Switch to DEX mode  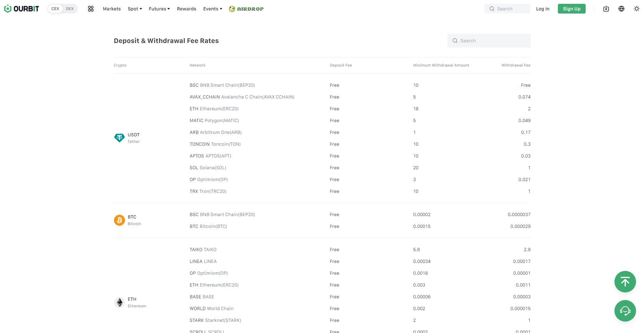(x=70, y=9)
